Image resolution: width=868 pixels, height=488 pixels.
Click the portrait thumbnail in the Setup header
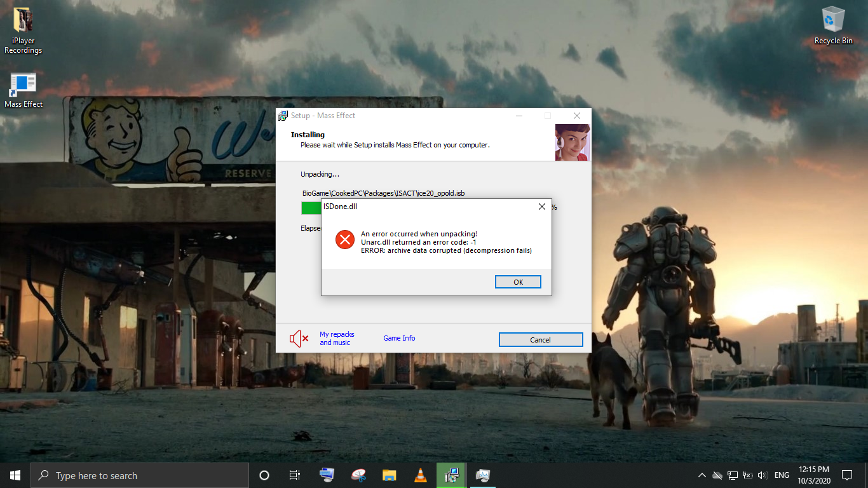point(573,142)
